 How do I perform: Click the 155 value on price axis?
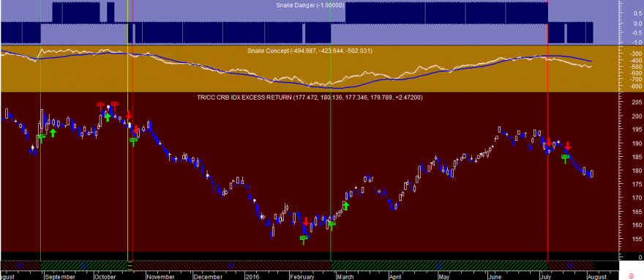click(x=637, y=239)
